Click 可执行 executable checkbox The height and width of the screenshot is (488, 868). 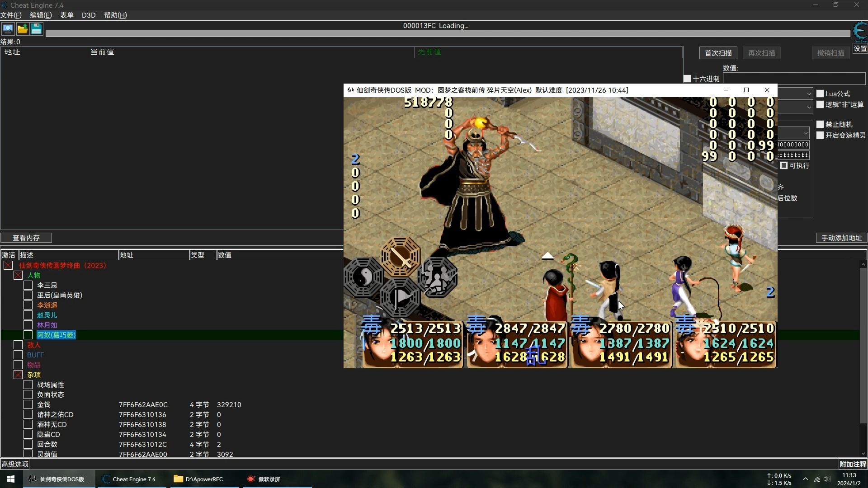[783, 166]
